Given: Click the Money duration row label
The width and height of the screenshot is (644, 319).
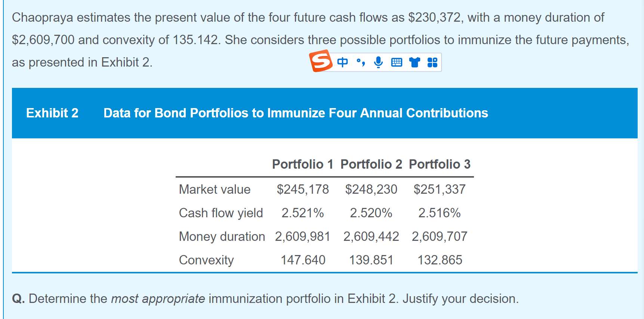Looking at the screenshot, I should 222,236.
